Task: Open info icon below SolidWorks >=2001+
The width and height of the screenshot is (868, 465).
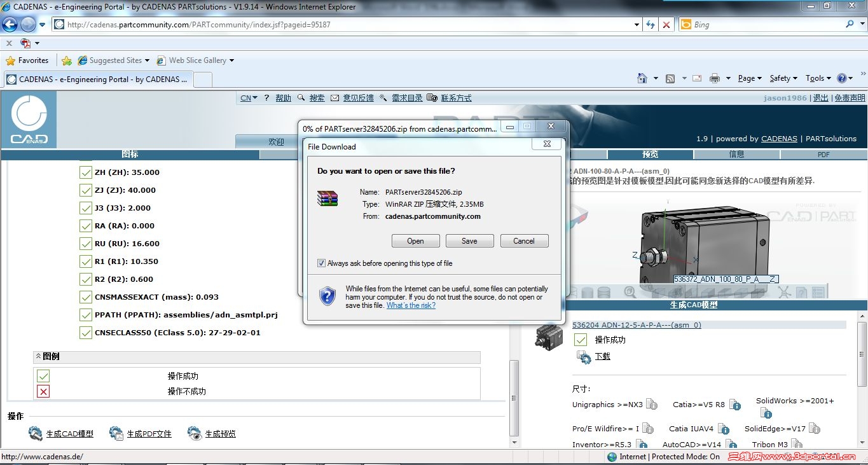Action: tap(765, 413)
